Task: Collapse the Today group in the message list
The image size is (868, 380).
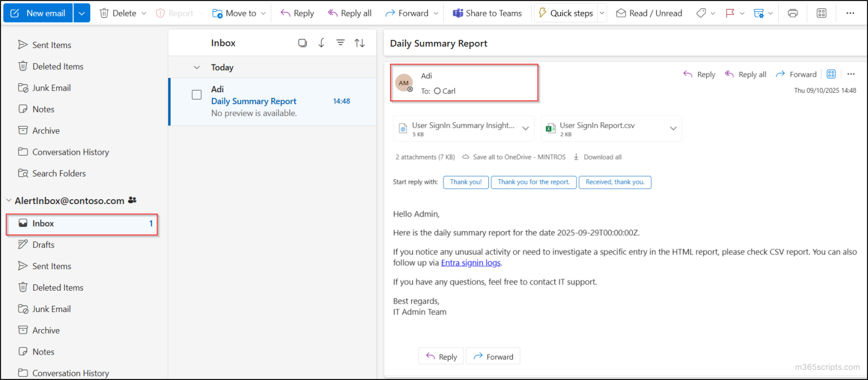Action: point(196,67)
